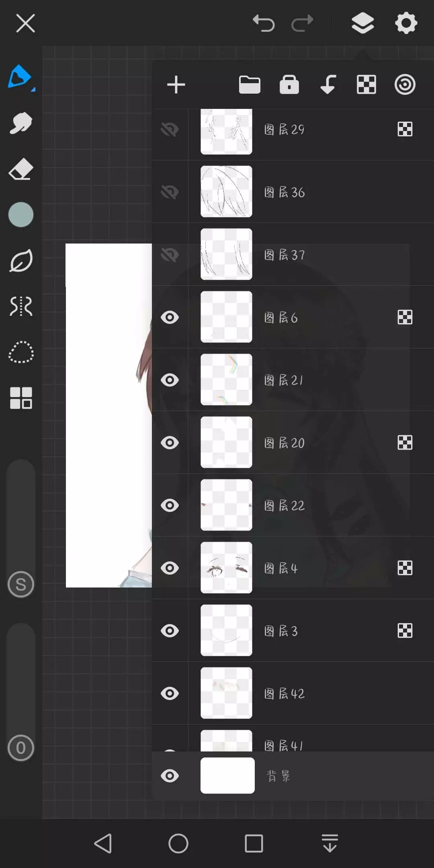
Task: Toggle visibility of 背景 layer
Action: (170, 776)
